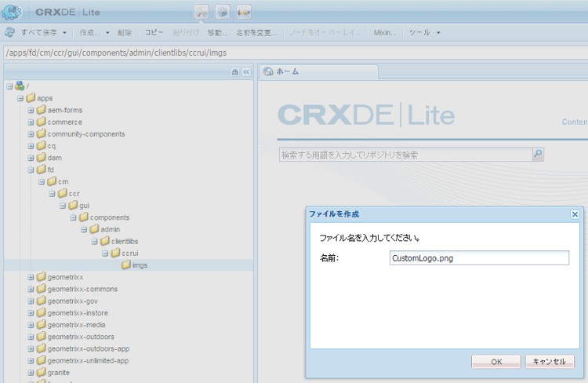Select geometrixx-commons in the tree

[x=82, y=289]
